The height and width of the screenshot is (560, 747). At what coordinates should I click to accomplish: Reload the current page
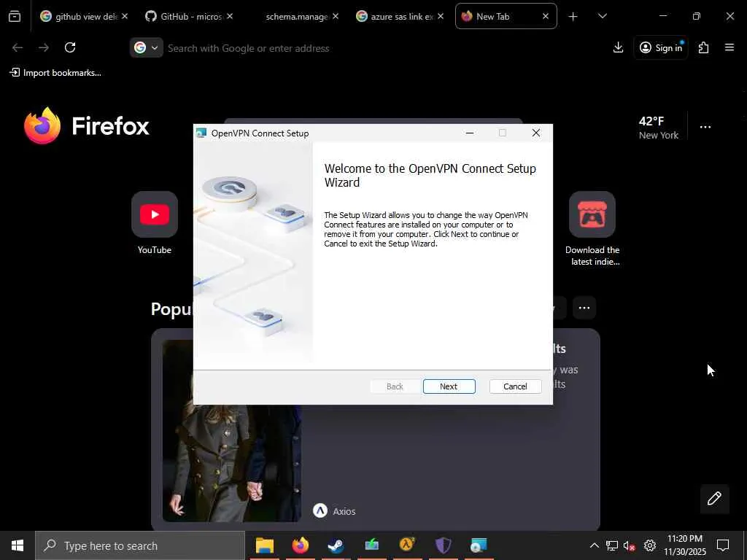tap(70, 47)
